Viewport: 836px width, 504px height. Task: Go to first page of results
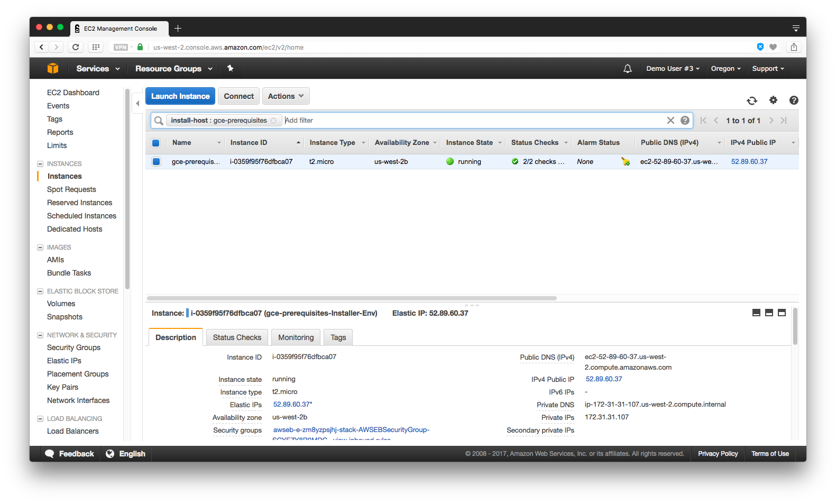[703, 121]
